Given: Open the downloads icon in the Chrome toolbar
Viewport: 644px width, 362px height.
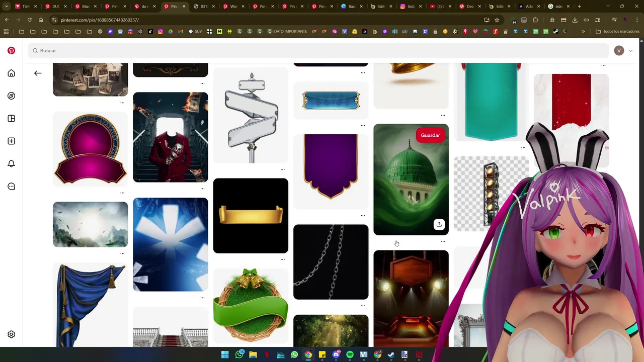Looking at the screenshot, I should click(575, 20).
